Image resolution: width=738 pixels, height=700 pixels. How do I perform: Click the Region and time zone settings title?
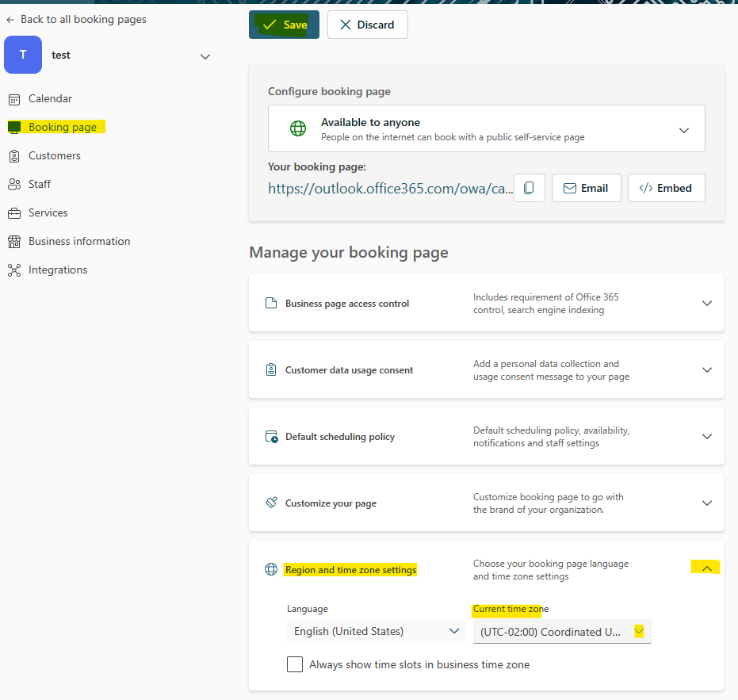point(350,570)
